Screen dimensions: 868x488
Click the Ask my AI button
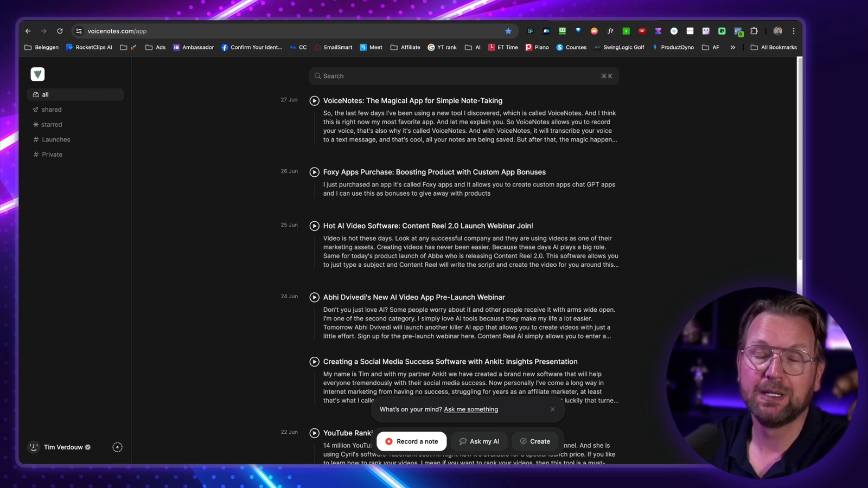coord(479,441)
